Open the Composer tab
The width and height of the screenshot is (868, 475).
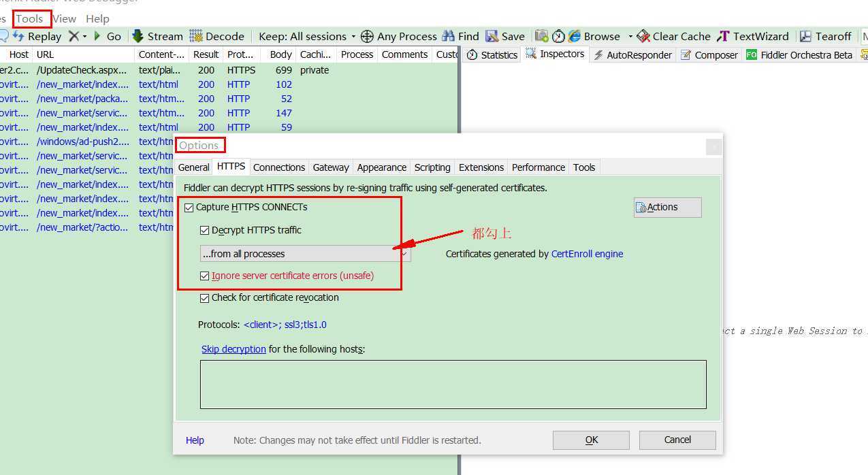click(709, 55)
